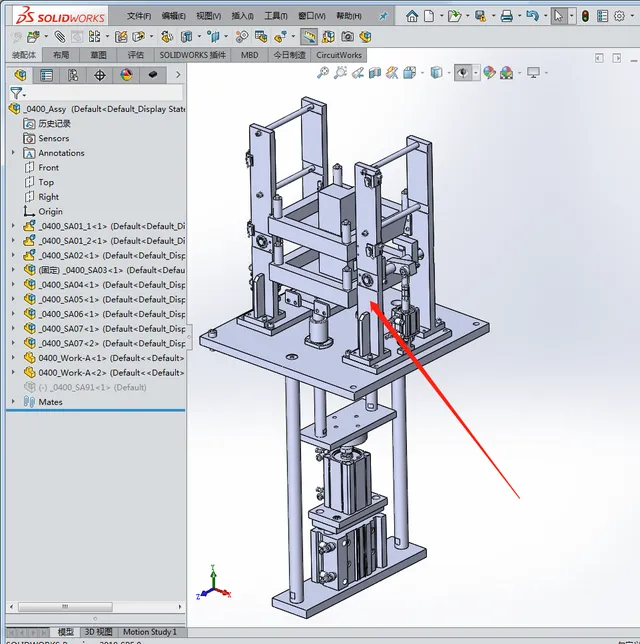Click the Take Snapshot camera icon

point(348,37)
